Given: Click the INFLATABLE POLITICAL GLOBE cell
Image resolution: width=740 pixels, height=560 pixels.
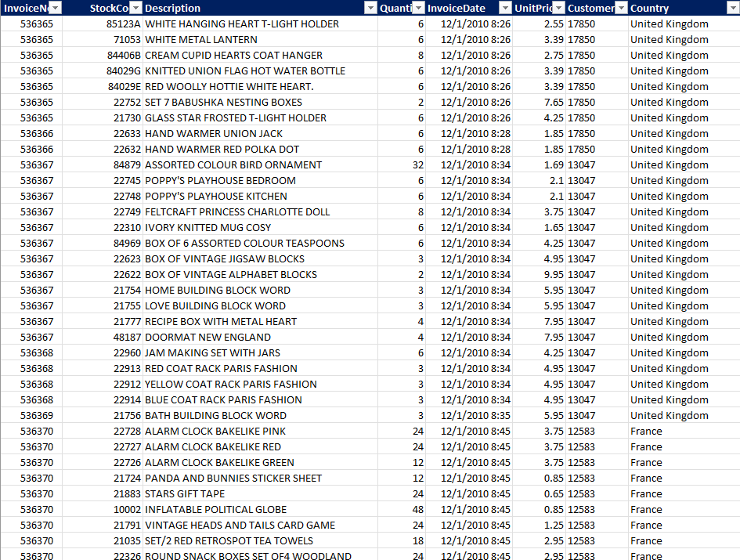Looking at the screenshot, I should [x=215, y=509].
